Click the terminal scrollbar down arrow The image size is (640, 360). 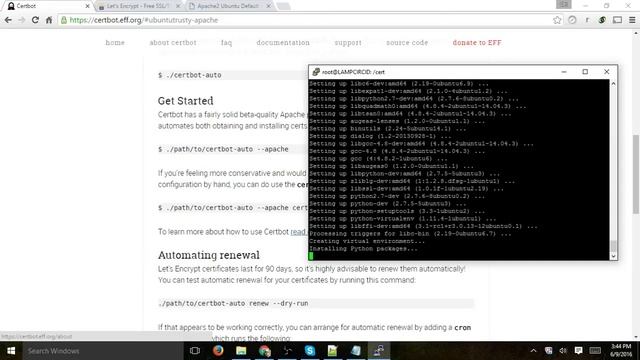613,256
